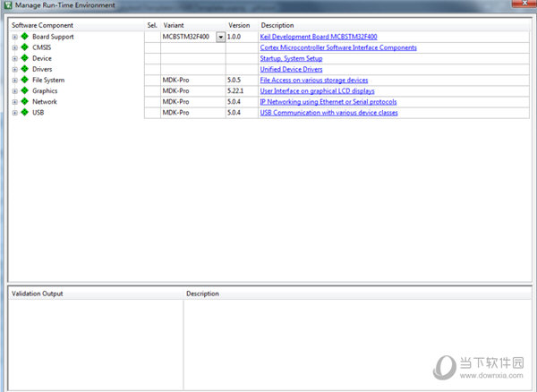Close the Manage Run-Time Environment window

coord(524,3)
